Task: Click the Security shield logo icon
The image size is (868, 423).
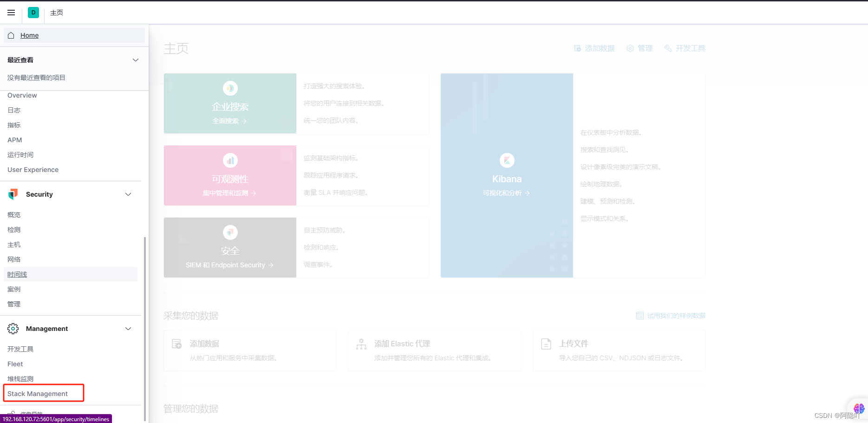Action: [13, 194]
